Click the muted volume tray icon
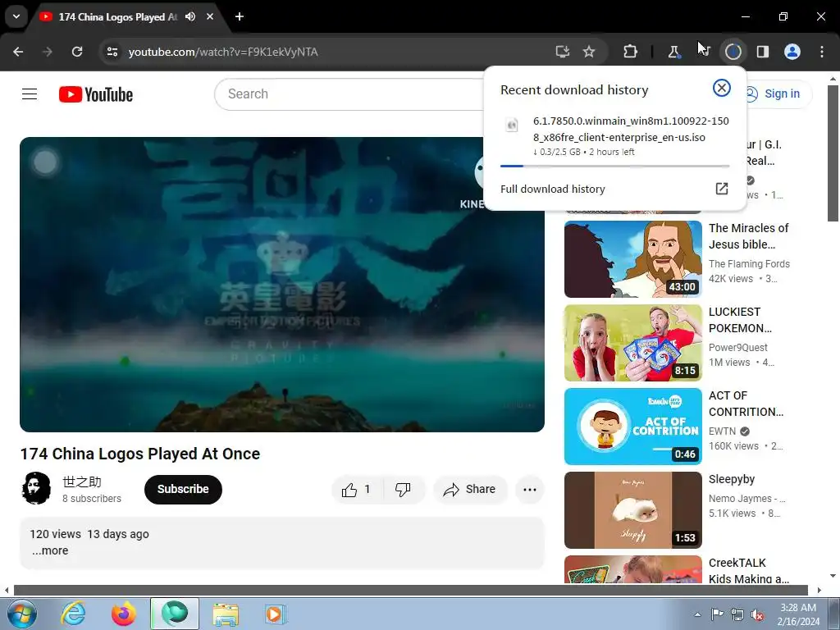 tap(757, 615)
